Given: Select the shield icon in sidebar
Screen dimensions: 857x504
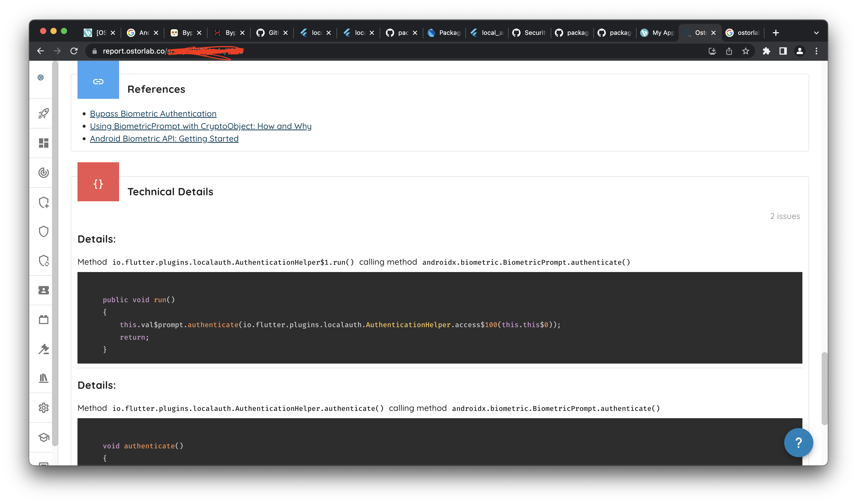Looking at the screenshot, I should point(43,231).
